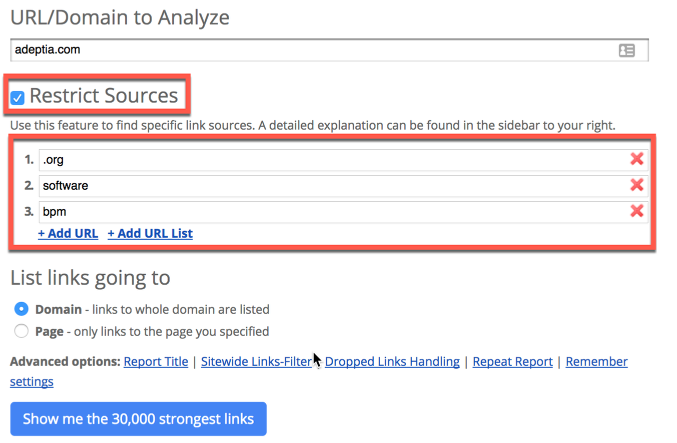Click the Restrict Sources heading label
This screenshot has width=677, height=443.
pyautogui.click(x=104, y=95)
